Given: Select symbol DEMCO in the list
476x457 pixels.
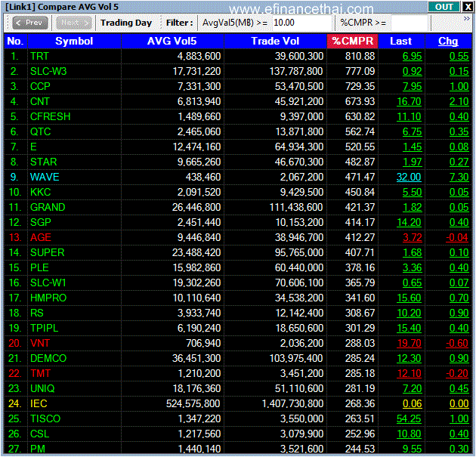Looking at the screenshot, I should click(48, 358).
